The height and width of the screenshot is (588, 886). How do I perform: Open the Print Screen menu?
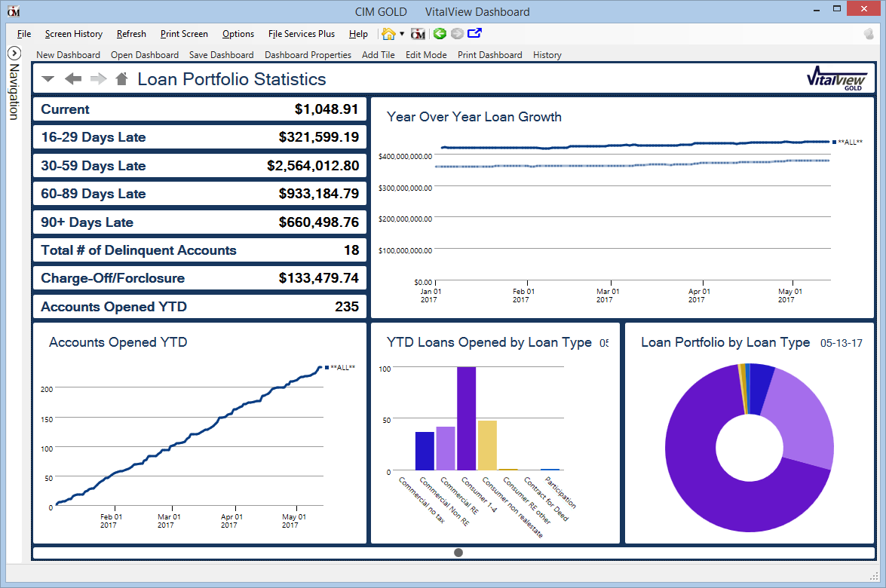[184, 34]
